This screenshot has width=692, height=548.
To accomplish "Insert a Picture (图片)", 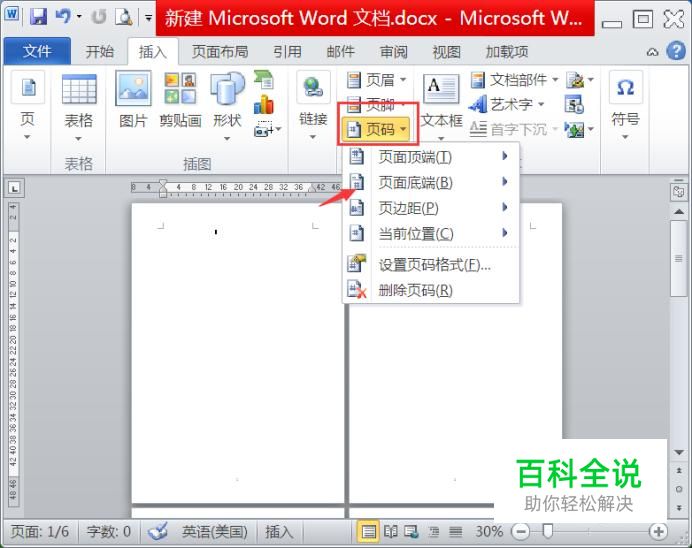I will tap(133, 100).
